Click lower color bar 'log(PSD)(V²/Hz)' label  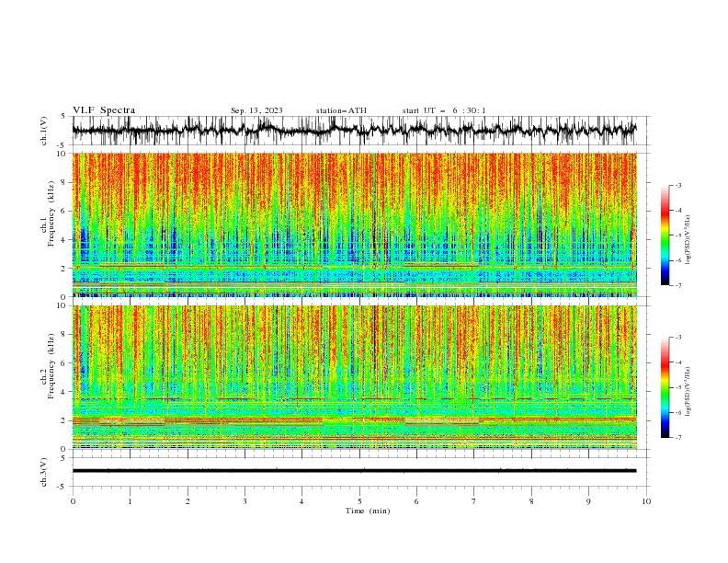tap(688, 392)
